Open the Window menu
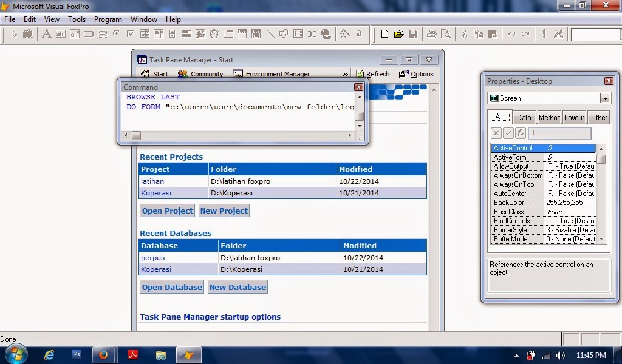The height and width of the screenshot is (364, 622). click(143, 19)
